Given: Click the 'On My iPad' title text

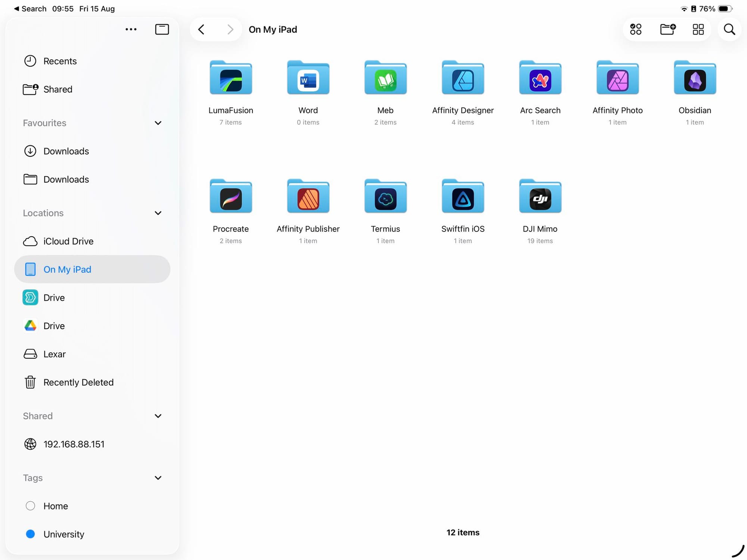Looking at the screenshot, I should (x=273, y=29).
